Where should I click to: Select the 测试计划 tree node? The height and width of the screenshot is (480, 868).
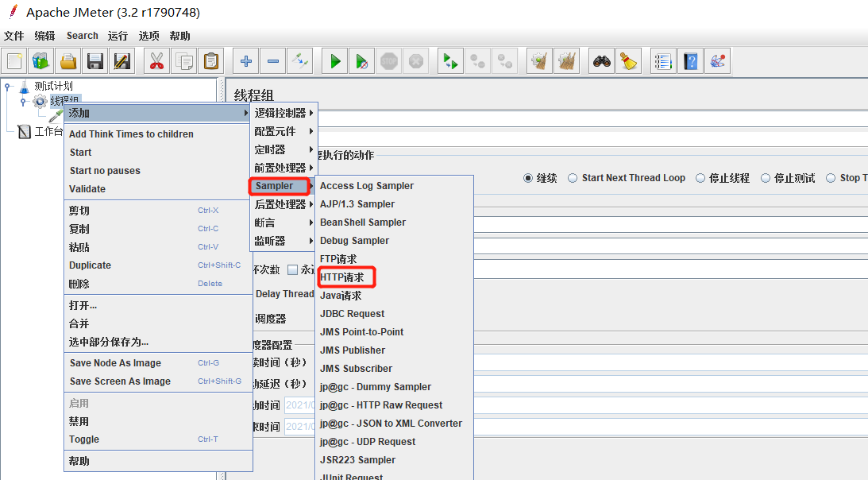click(x=53, y=86)
